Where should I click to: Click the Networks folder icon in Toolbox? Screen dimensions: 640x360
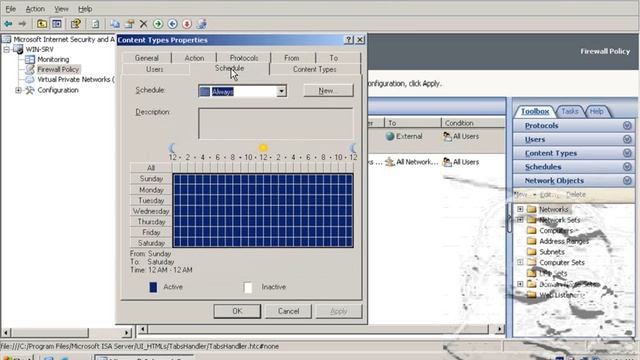(531, 209)
